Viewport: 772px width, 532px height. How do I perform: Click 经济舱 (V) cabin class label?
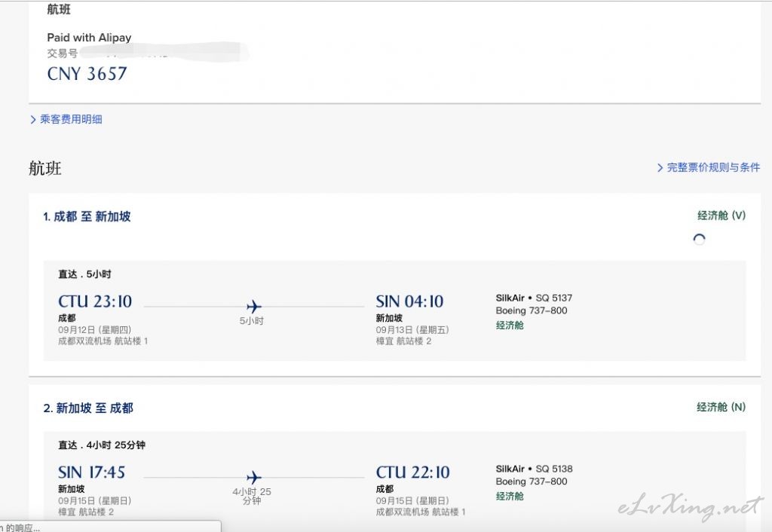(721, 216)
